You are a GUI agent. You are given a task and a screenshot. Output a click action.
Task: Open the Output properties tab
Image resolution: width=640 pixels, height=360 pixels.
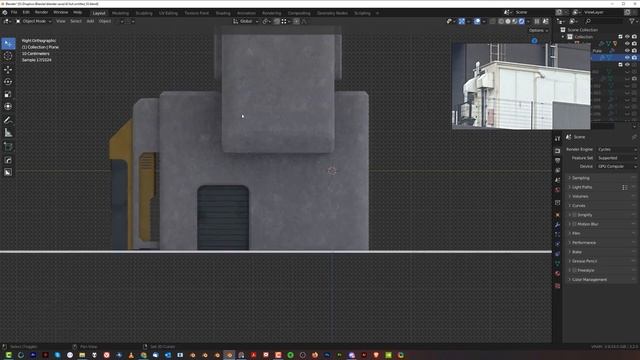pyautogui.click(x=558, y=160)
